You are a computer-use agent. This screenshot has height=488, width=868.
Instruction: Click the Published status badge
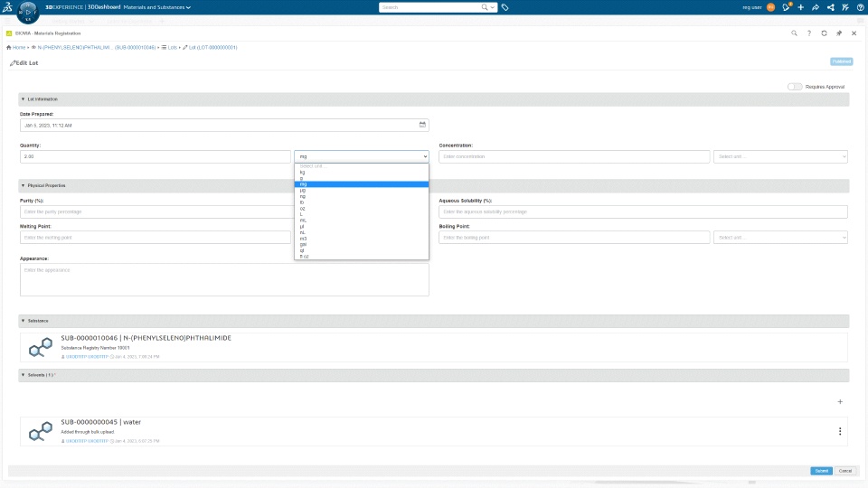point(842,61)
